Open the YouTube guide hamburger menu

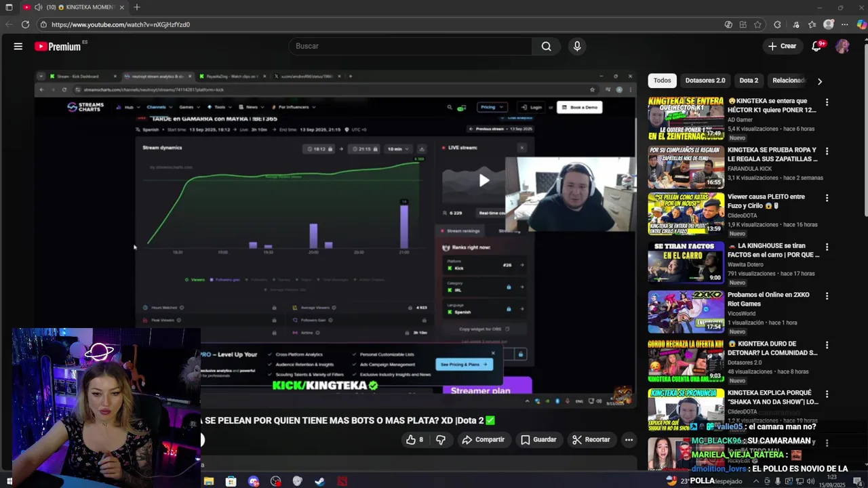click(18, 46)
